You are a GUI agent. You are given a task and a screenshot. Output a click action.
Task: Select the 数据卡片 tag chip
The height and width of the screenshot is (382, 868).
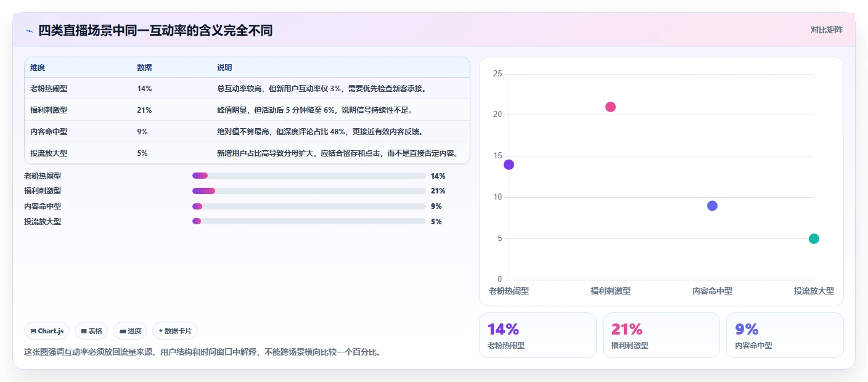pos(175,331)
